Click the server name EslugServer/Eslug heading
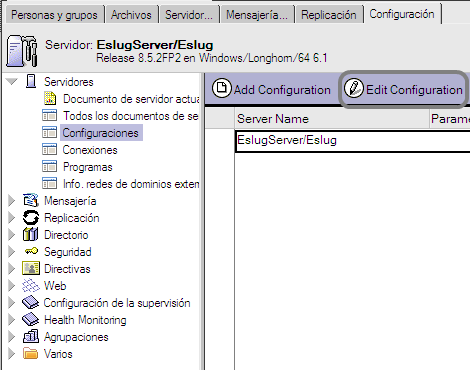The width and height of the screenshot is (470, 370). point(155,45)
